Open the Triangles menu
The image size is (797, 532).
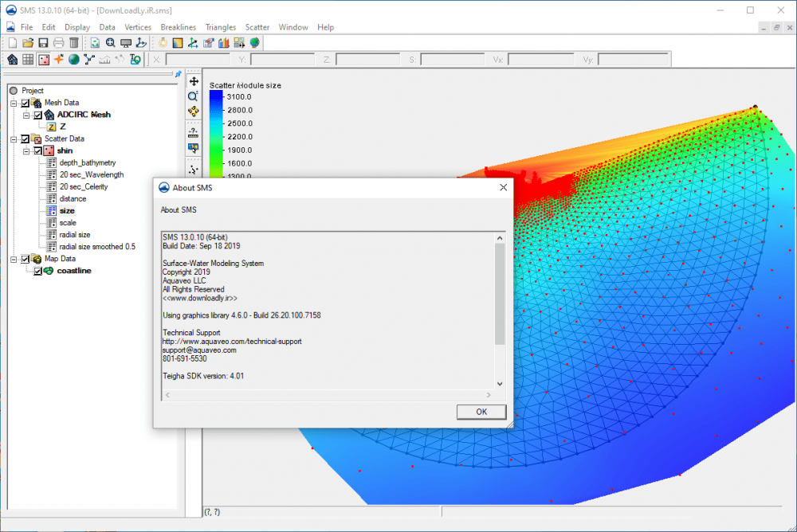tap(221, 27)
